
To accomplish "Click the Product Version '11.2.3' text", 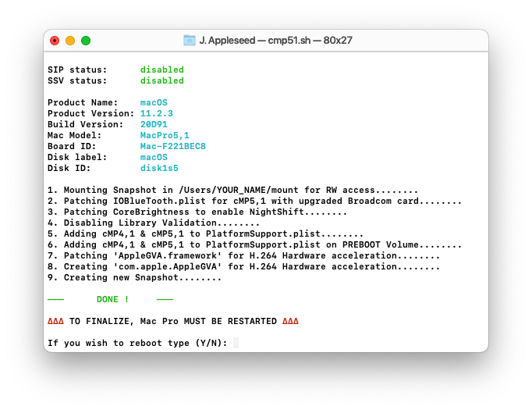I will (x=157, y=113).
